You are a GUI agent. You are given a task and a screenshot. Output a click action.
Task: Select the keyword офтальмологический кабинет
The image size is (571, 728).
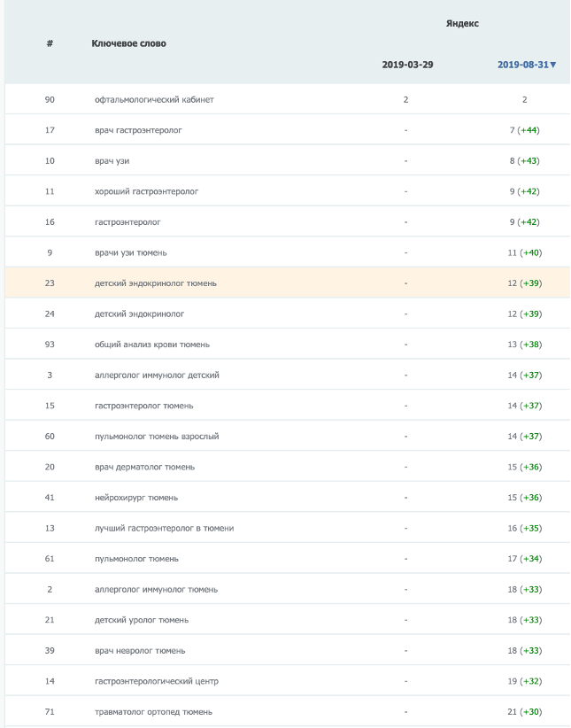point(154,99)
